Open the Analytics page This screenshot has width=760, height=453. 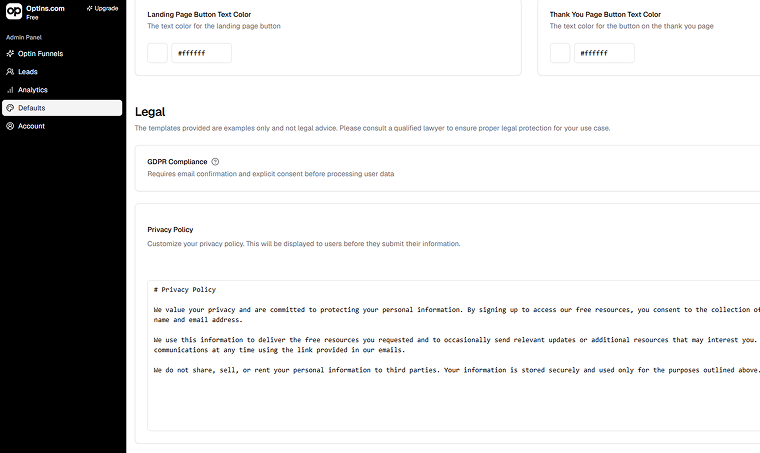pos(33,90)
